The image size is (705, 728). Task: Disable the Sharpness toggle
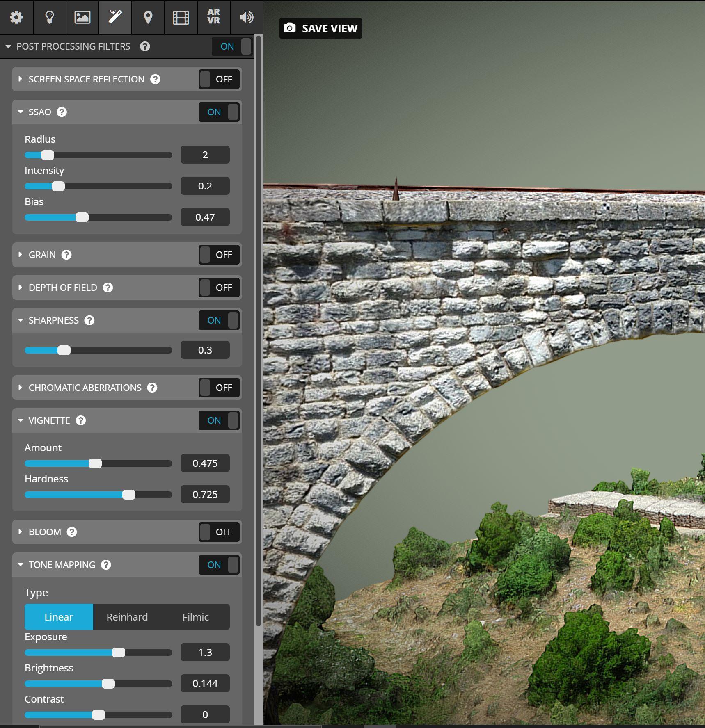[x=219, y=320]
